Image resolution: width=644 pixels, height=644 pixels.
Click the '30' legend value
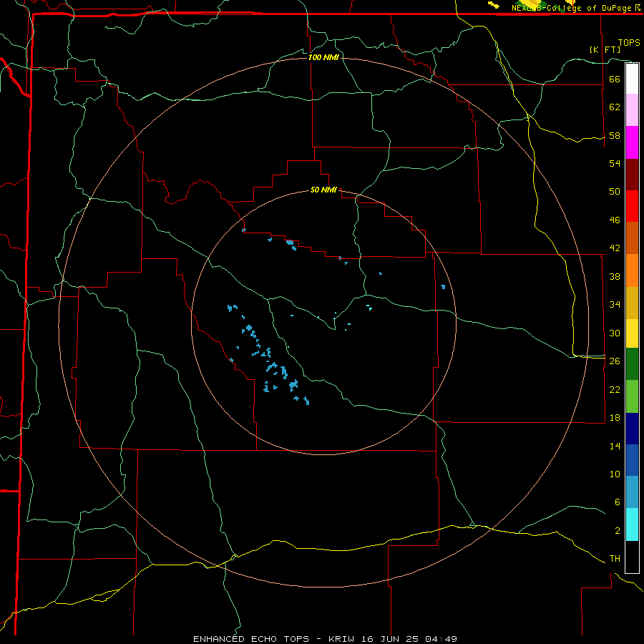pos(615,333)
